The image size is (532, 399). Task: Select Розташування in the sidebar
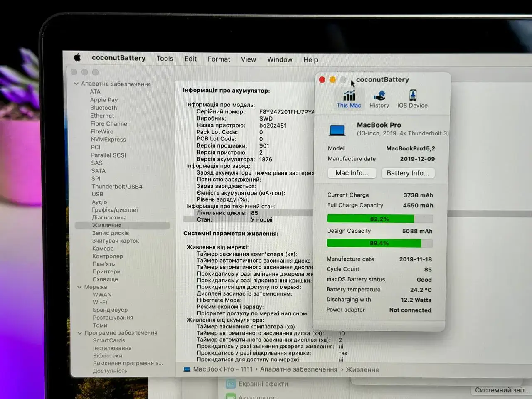click(x=113, y=318)
